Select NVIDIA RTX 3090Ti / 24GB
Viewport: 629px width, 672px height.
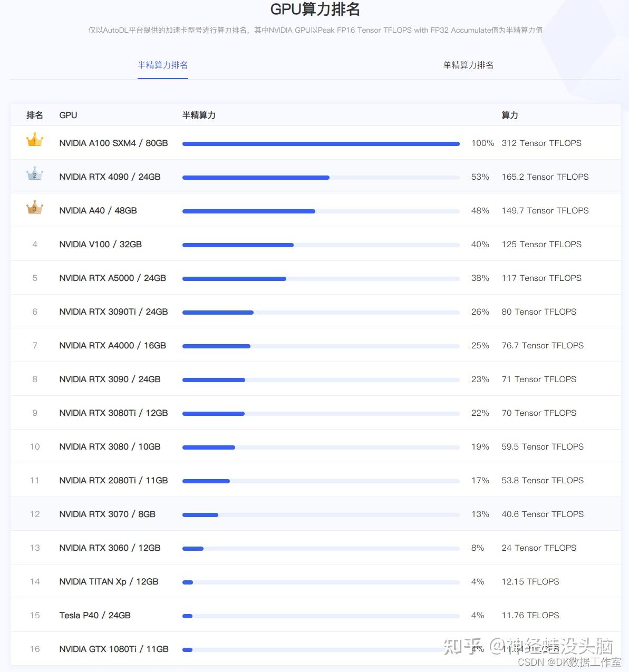(x=113, y=312)
